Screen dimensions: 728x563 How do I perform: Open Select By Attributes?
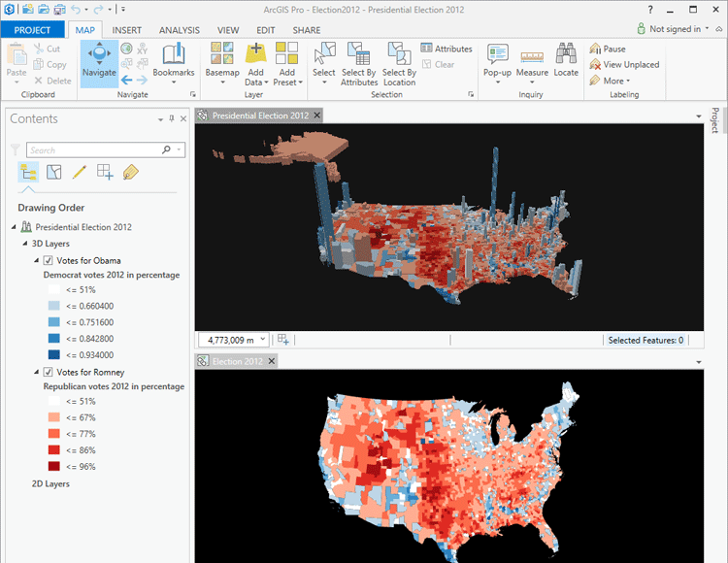pos(358,64)
